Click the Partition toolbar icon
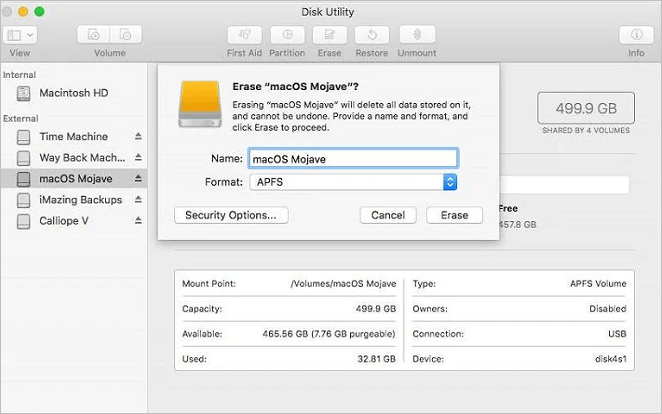The height and width of the screenshot is (414, 662). coord(287,35)
